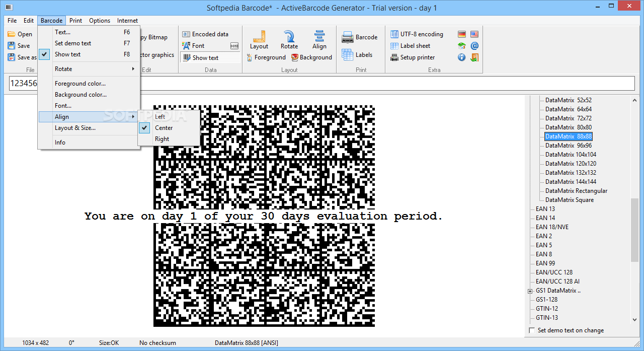Screen dimensions: 644x351
Task: Choose Set demo text menu entry
Action: 89,43
